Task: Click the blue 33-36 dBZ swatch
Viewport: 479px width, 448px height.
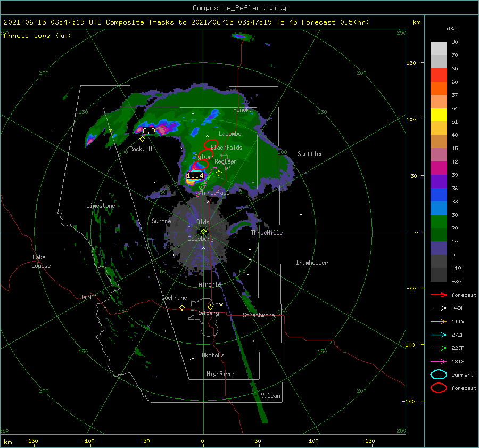Action: pos(439,194)
